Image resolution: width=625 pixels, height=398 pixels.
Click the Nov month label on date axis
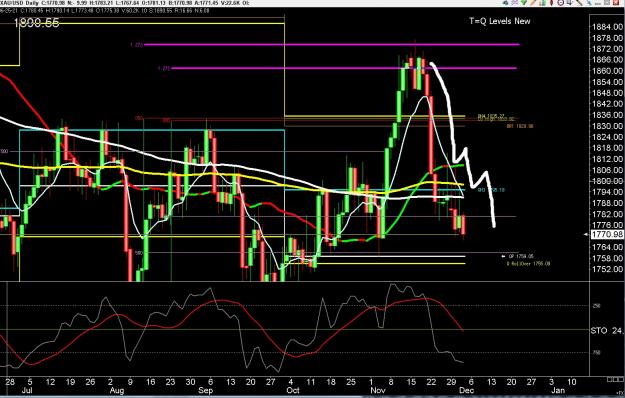point(377,390)
